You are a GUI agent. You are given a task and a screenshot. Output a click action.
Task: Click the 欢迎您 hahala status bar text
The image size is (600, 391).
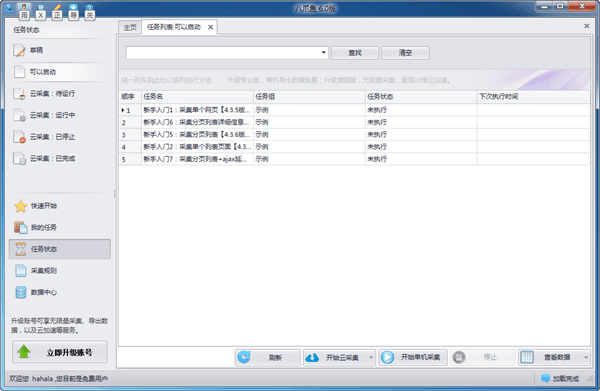[59, 379]
